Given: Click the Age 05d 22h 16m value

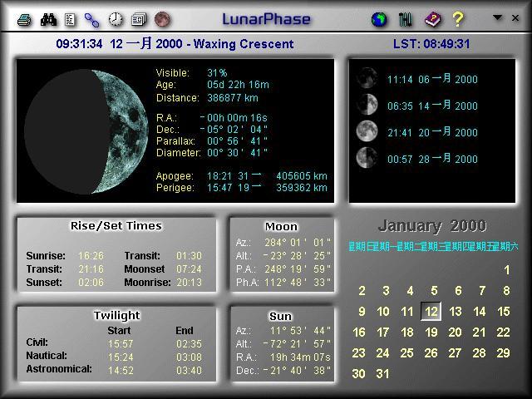Looking at the screenshot, I should pyautogui.click(x=238, y=85).
